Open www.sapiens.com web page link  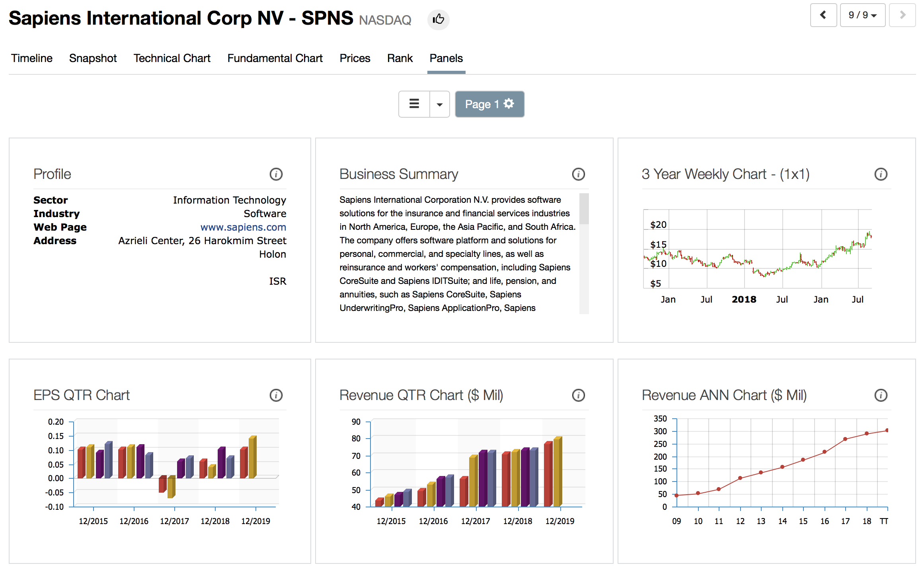pos(243,227)
